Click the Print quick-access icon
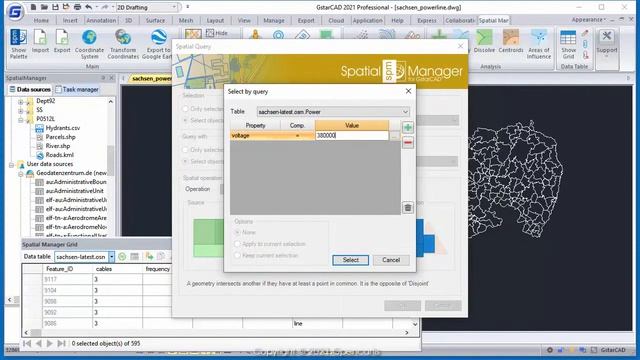Image resolution: width=640 pixels, height=360 pixels. tap(77, 7)
